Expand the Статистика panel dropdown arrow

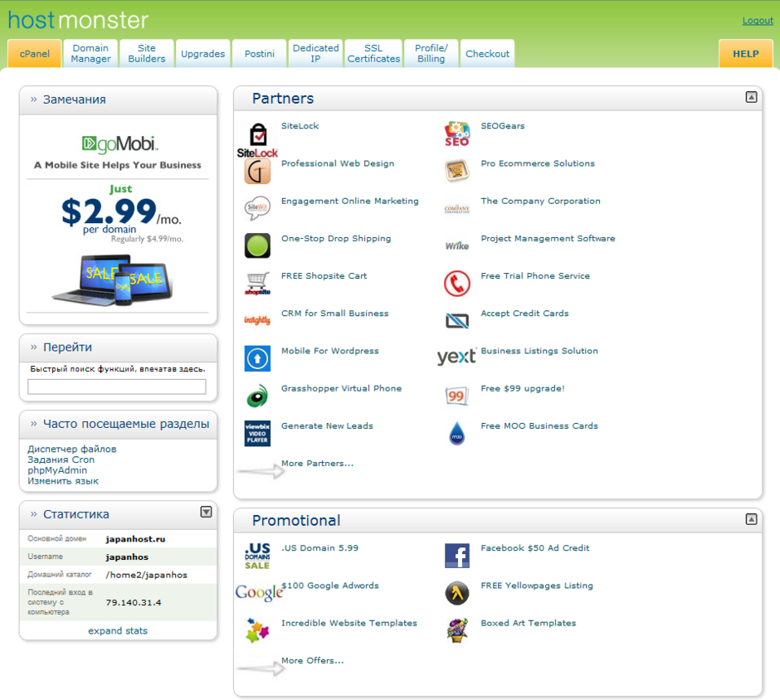coord(206,512)
